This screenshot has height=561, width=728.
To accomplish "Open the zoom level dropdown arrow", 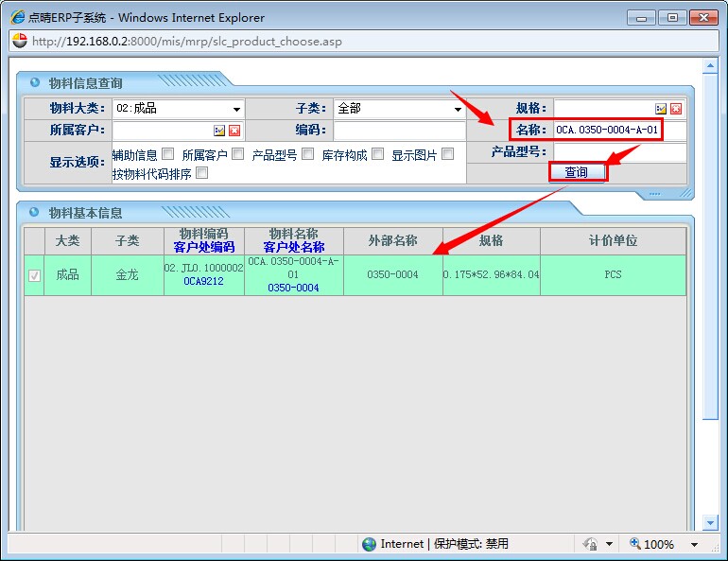I will click(x=694, y=545).
